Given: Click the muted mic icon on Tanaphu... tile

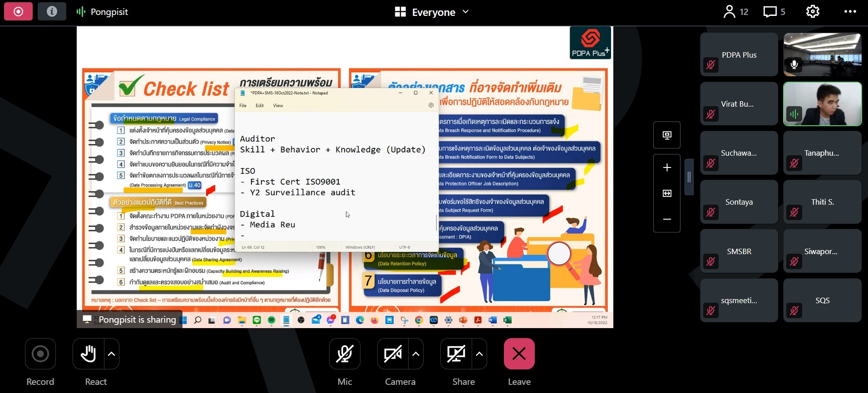Looking at the screenshot, I should point(794,163).
